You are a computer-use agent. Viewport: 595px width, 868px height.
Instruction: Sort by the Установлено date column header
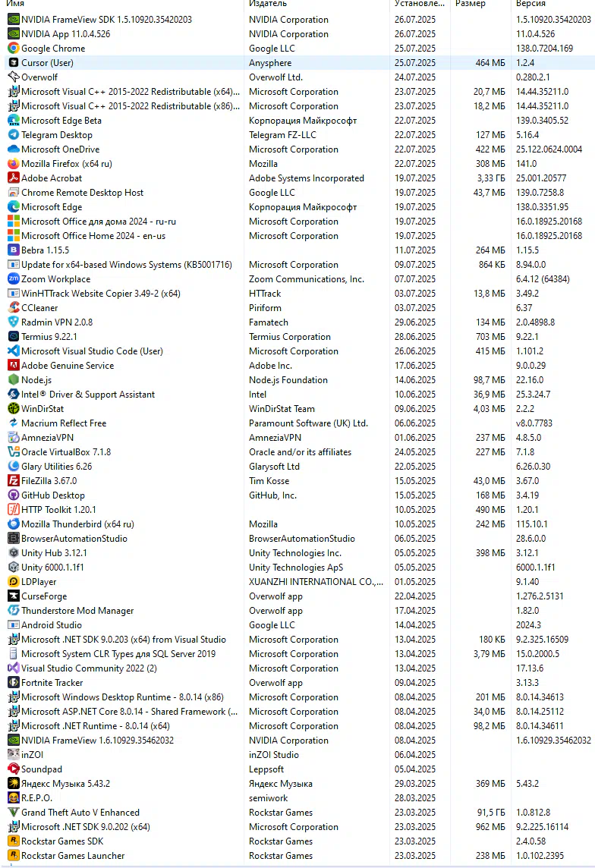pos(420,4)
